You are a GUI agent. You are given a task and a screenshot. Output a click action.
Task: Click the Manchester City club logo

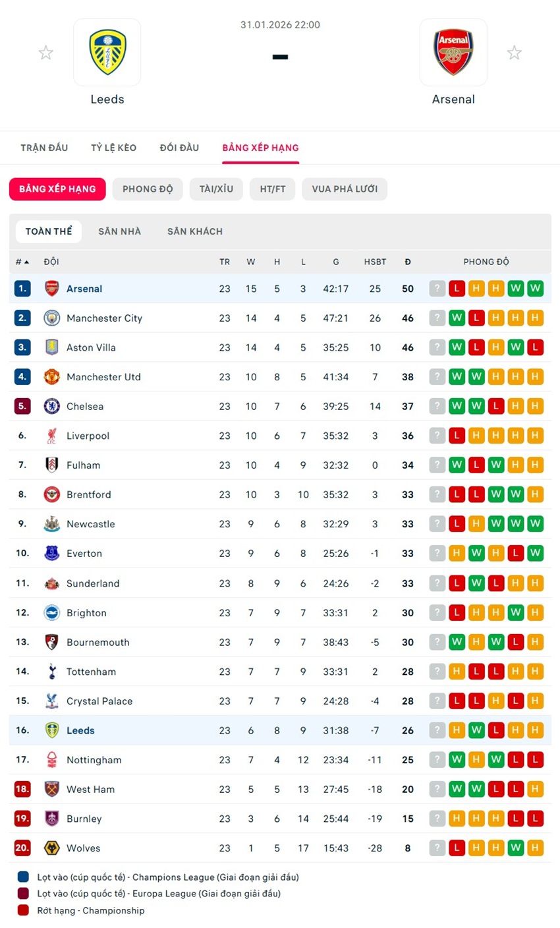(51, 318)
